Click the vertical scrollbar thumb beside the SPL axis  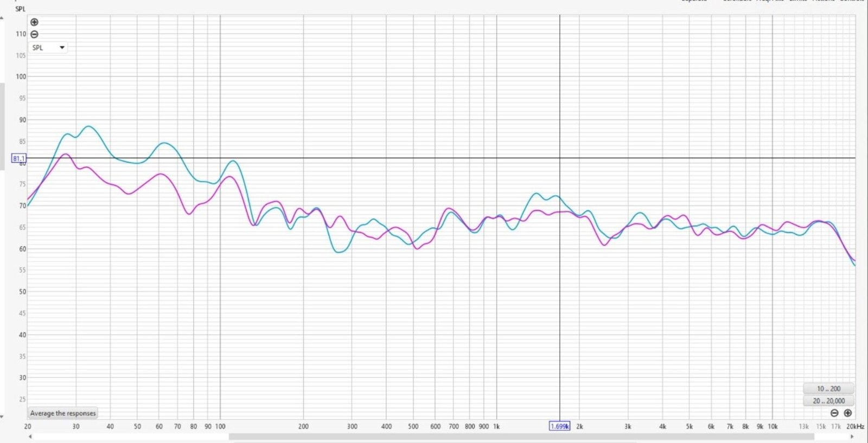tap(2, 126)
